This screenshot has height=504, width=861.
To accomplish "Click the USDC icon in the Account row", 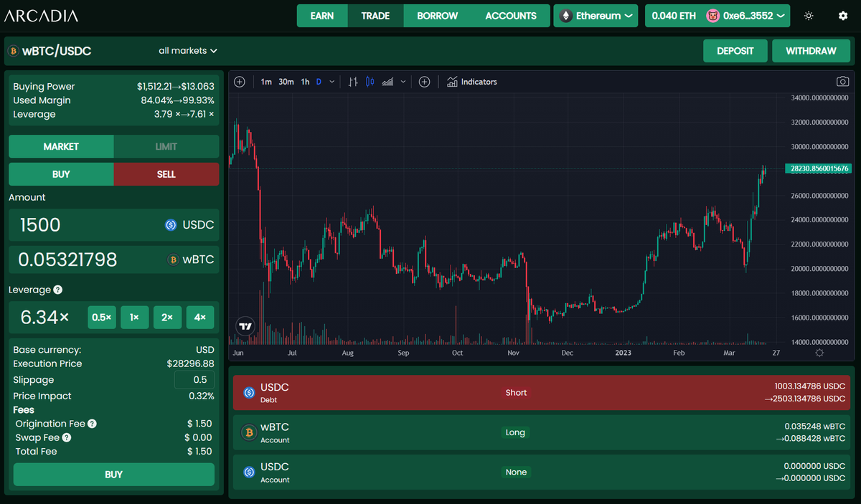I will [x=249, y=472].
